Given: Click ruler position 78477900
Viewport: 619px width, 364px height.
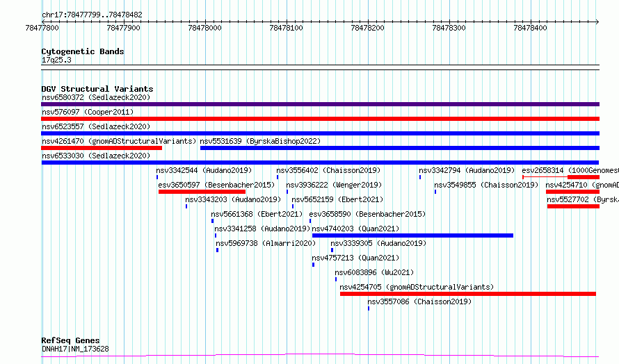Looking at the screenshot, I should pyautogui.click(x=123, y=28).
